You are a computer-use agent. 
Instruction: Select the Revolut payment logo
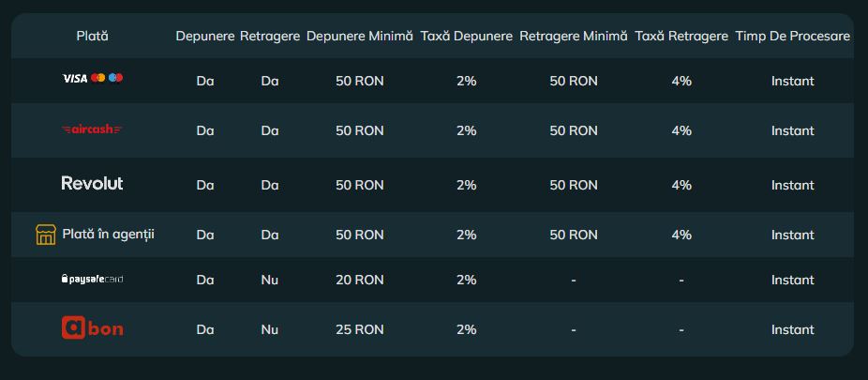click(92, 183)
